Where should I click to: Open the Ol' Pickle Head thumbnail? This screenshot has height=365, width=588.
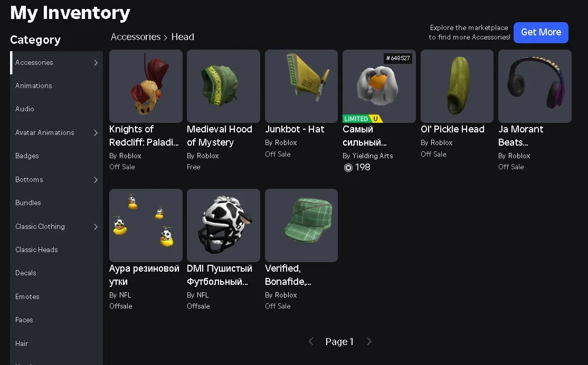pyautogui.click(x=457, y=86)
